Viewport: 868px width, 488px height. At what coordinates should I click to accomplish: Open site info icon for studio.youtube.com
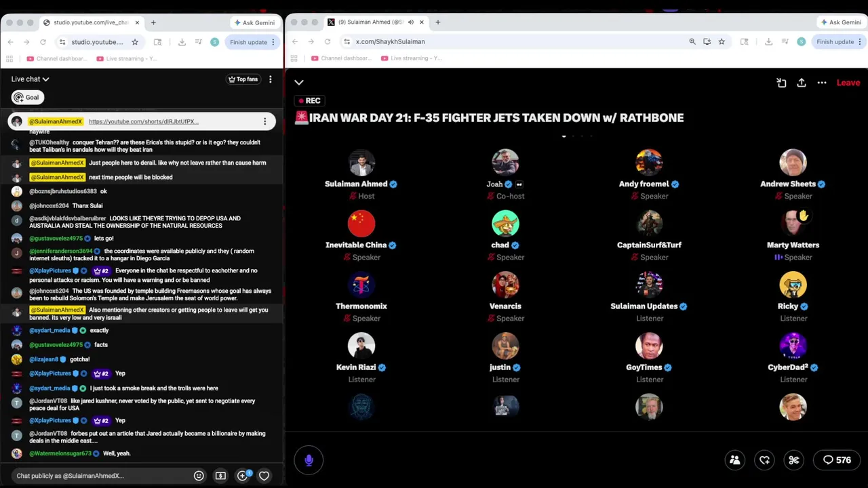coord(62,42)
